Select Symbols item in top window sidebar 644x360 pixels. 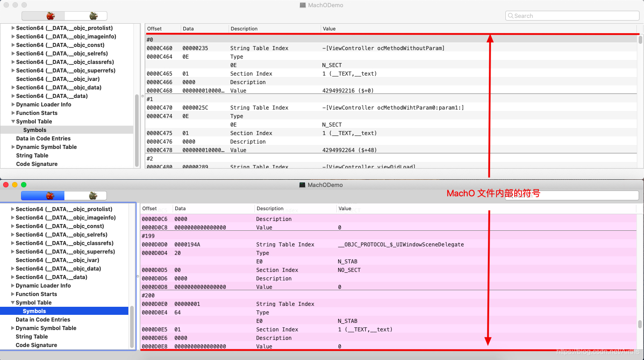(x=67, y=130)
